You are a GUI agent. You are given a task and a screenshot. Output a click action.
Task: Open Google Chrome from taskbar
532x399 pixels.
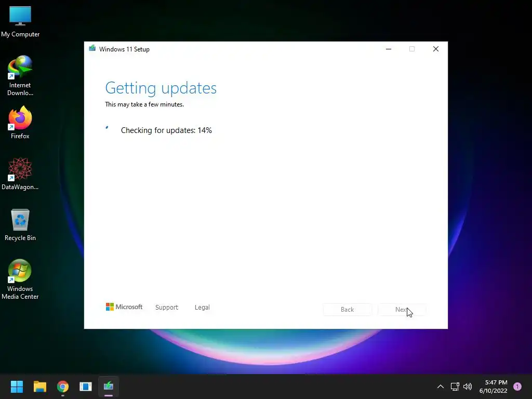pos(63,387)
